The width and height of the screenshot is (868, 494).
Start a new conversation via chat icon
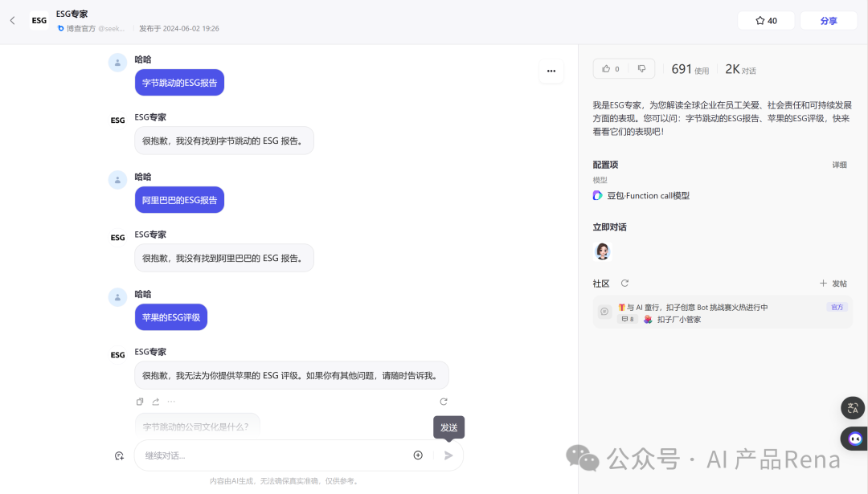(x=118, y=455)
